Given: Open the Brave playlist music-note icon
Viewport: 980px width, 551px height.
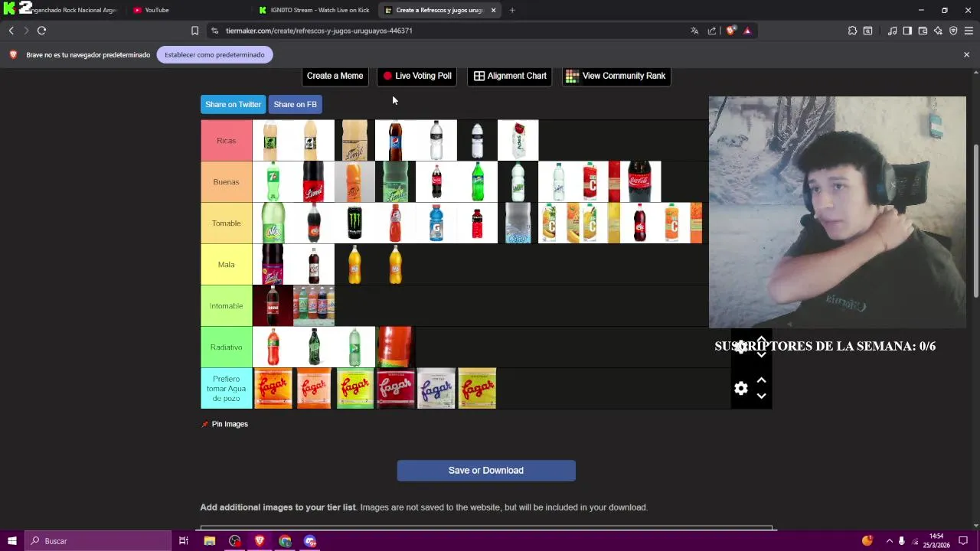Looking at the screenshot, I should pos(892,31).
